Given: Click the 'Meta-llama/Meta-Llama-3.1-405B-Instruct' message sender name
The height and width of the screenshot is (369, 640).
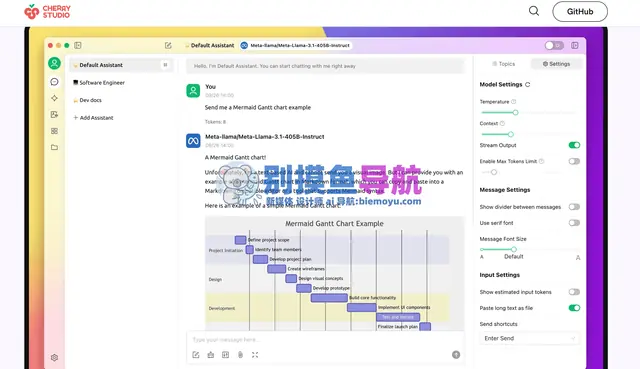Looking at the screenshot, I should pyautogui.click(x=264, y=137).
